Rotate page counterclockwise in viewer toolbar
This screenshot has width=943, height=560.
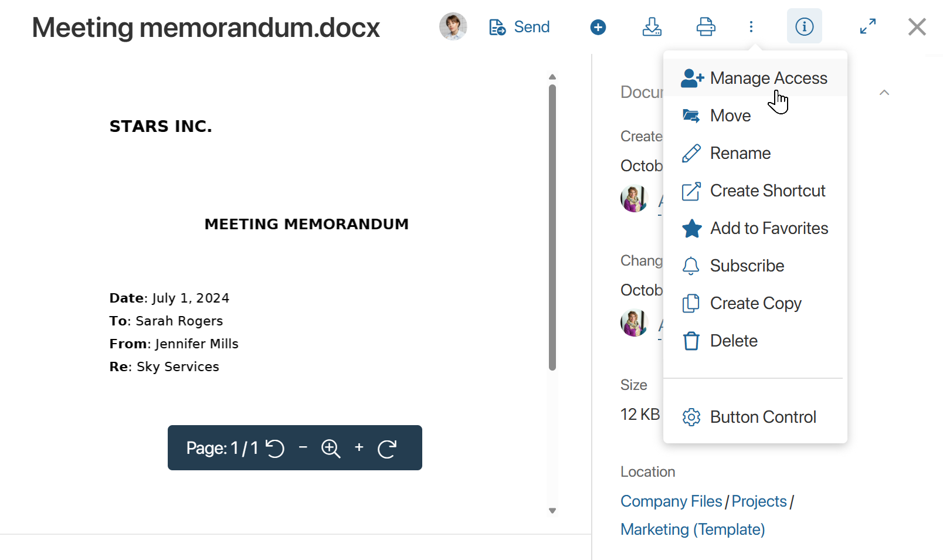click(275, 448)
